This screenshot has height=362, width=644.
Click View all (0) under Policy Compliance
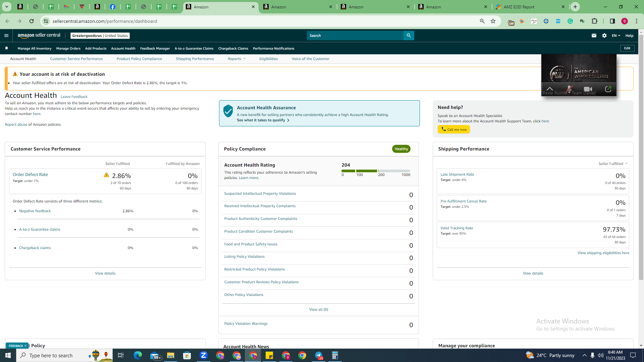[x=319, y=309]
